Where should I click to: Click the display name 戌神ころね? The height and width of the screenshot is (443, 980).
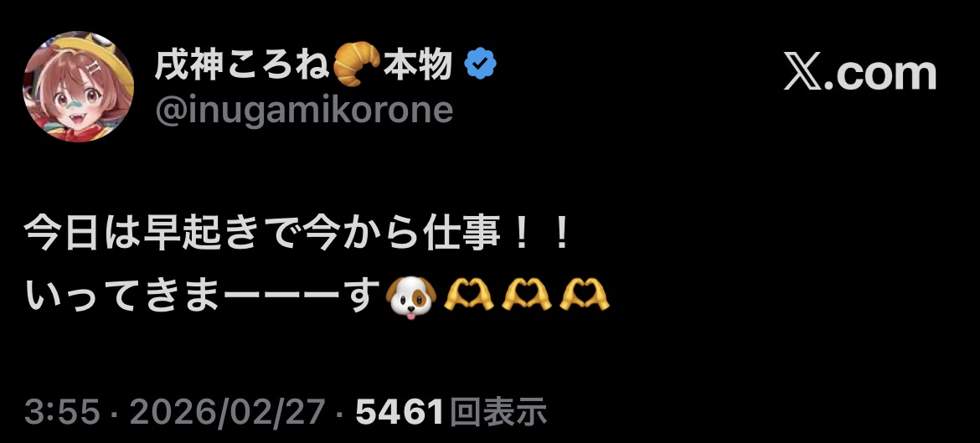pos(243,65)
